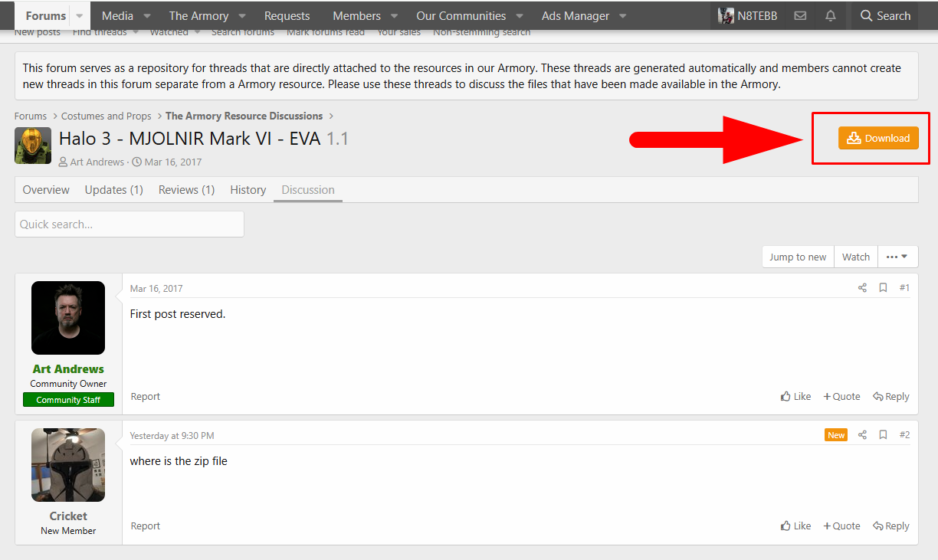Open Ads Manager menu item
Image resolution: width=938 pixels, height=560 pixels.
[576, 15]
